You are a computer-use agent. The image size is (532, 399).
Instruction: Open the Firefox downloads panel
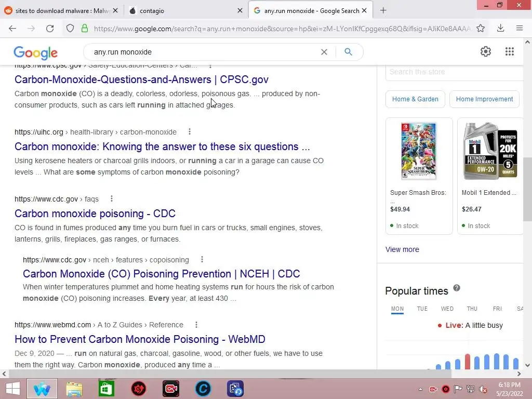500,29
